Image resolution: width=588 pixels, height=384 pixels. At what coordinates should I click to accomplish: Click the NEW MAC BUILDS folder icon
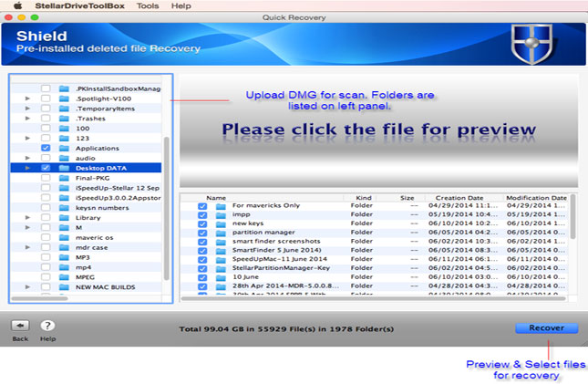64,286
